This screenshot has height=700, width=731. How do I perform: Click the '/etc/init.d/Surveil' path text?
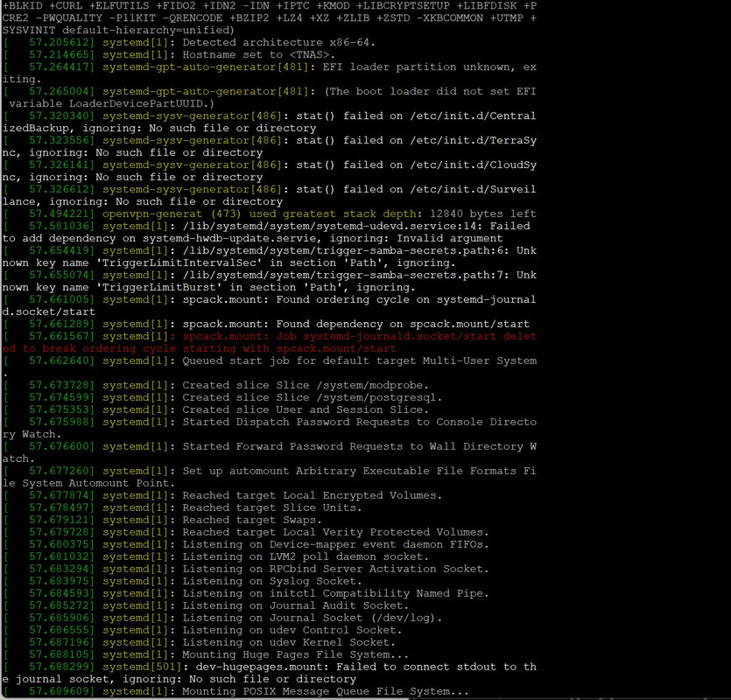click(474, 189)
